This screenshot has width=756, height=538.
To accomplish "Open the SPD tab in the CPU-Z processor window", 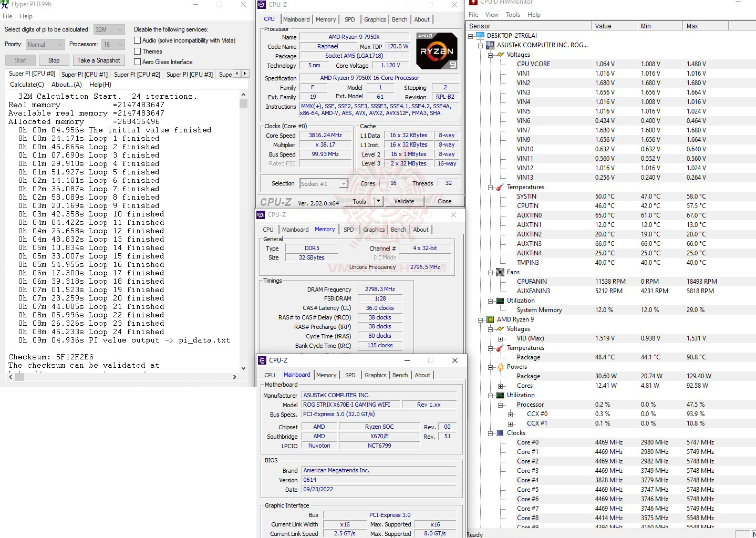I will (x=349, y=19).
